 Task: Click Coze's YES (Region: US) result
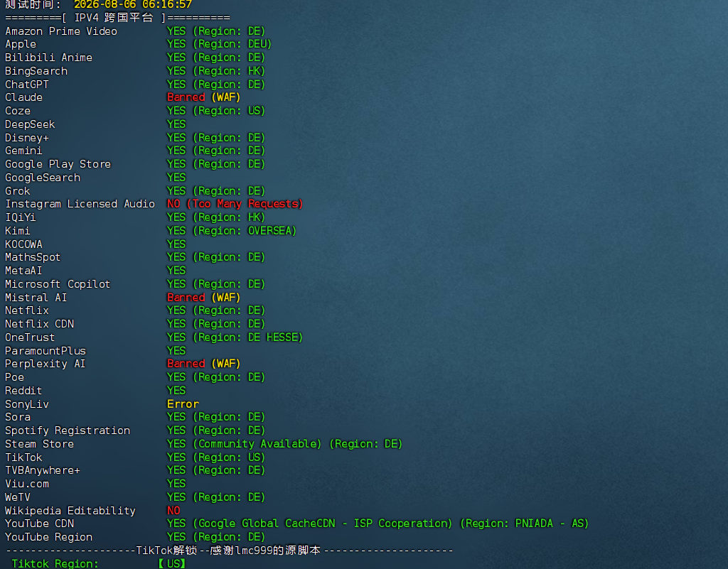click(216, 111)
